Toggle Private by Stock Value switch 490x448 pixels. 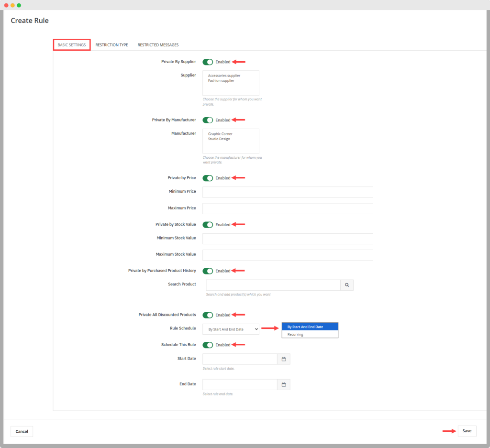coord(208,224)
